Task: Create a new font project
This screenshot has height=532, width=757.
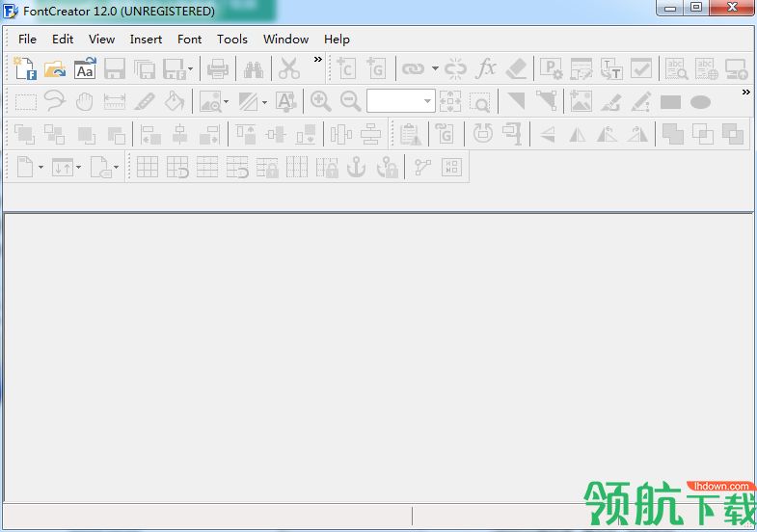Action: click(x=25, y=68)
